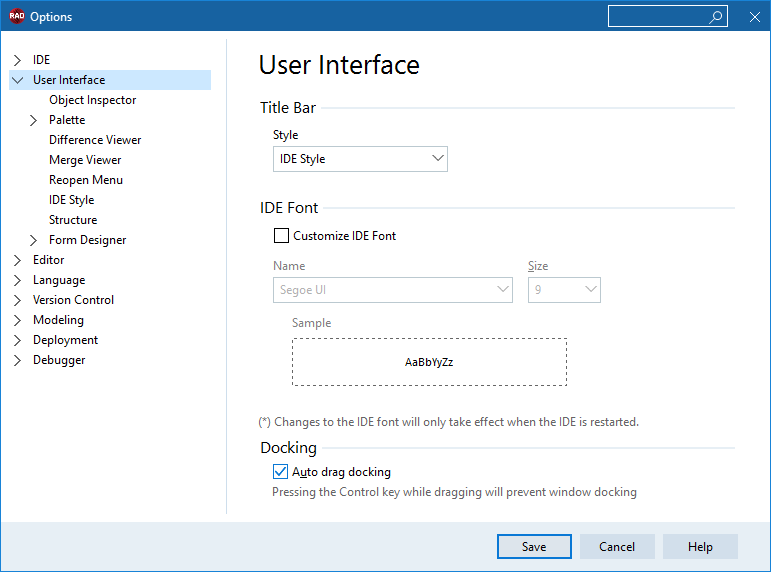This screenshot has width=771, height=572.
Task: Click the search magnifier icon
Action: click(x=715, y=17)
